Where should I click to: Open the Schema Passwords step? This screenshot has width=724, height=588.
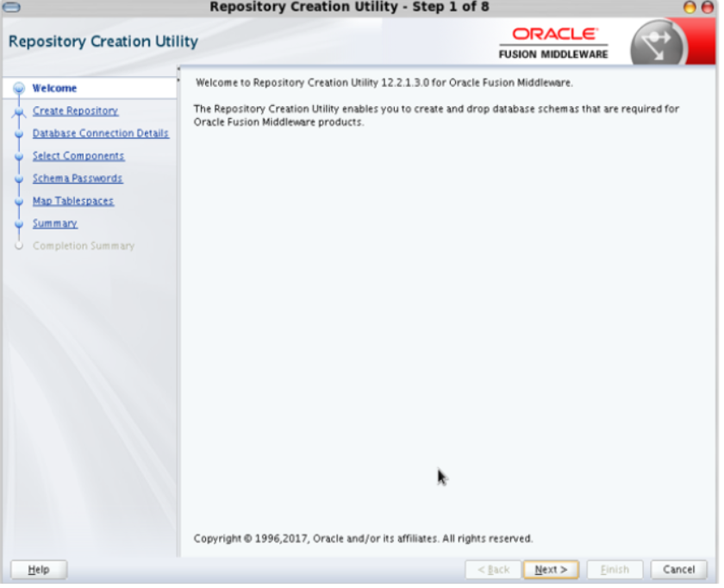(78, 178)
